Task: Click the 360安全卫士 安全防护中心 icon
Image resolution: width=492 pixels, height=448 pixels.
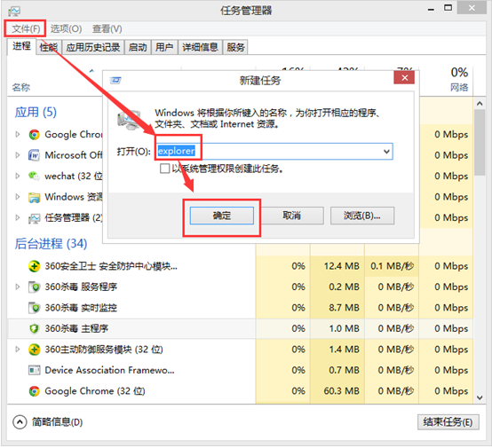Action: point(35,266)
